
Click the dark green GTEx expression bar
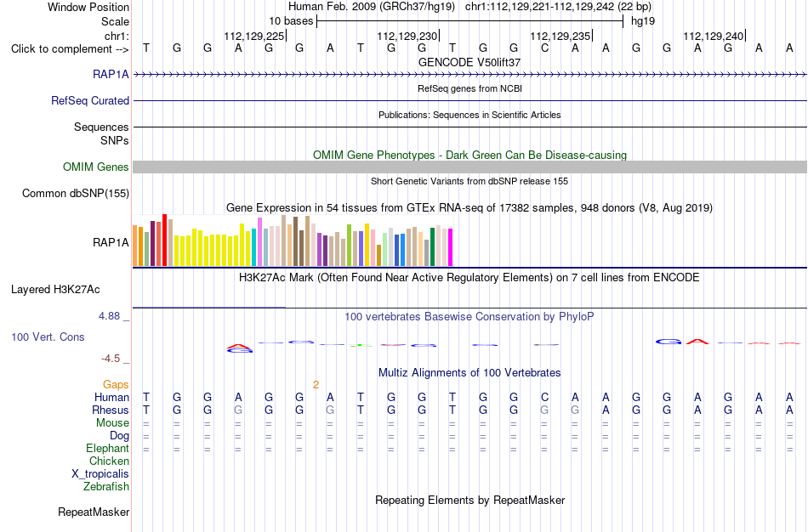click(432, 246)
